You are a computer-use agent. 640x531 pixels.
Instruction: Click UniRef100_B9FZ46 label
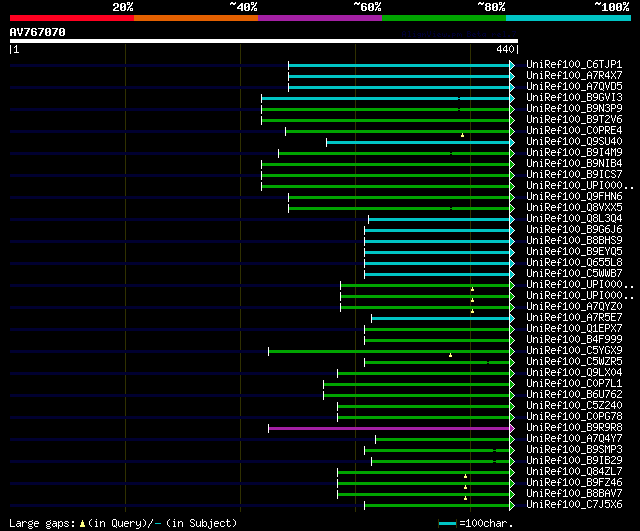click(x=574, y=483)
